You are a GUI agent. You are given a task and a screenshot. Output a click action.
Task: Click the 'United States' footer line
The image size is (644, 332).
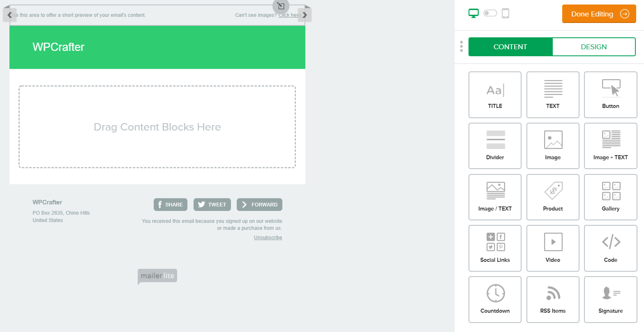tap(48, 220)
